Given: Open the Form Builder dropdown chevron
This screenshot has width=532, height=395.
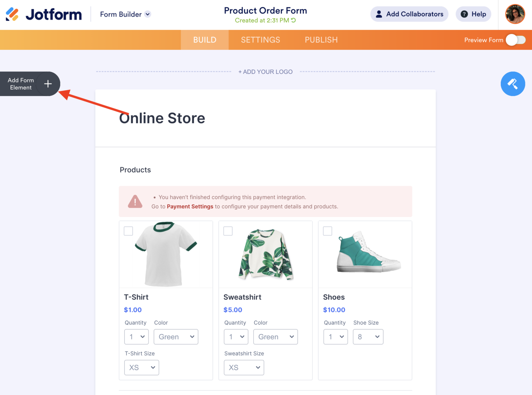Looking at the screenshot, I should coord(148,14).
